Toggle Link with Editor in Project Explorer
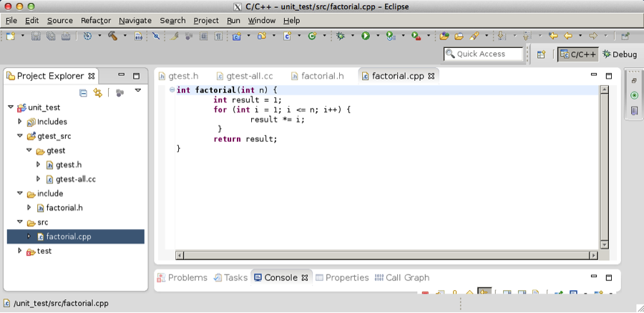Screen dimensions: 644x313 [x=98, y=93]
